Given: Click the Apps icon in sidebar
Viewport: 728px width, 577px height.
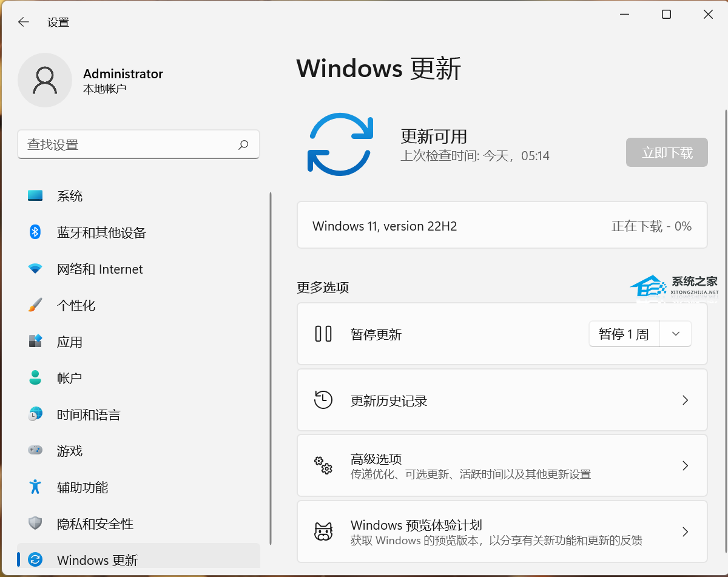Looking at the screenshot, I should (x=35, y=341).
